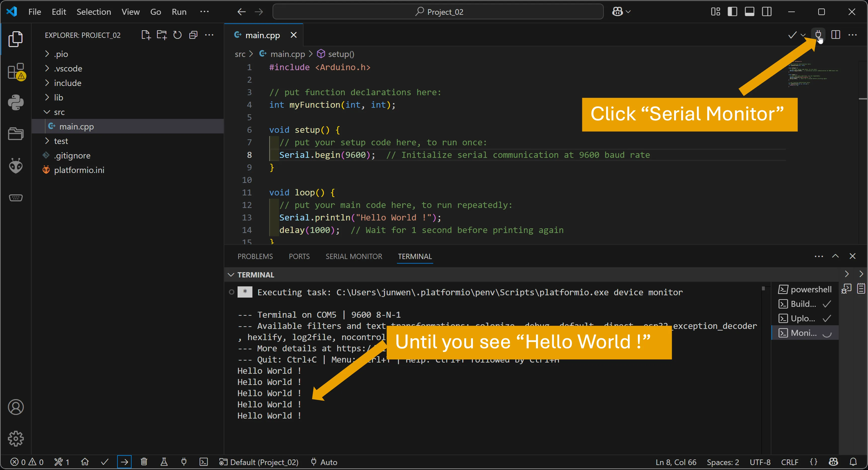Click the Serial Monitor plug icon in status bar

point(184,462)
